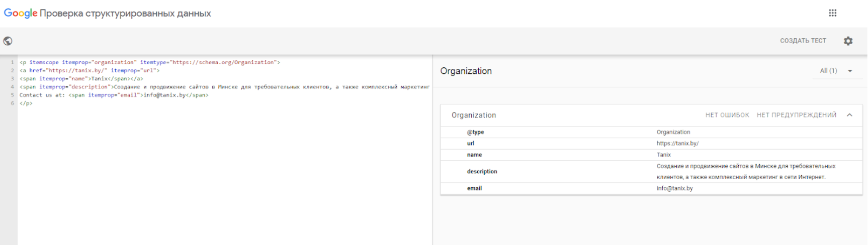Click the НЕТ ОШИБОК label
This screenshot has height=245, width=868.
click(x=727, y=115)
